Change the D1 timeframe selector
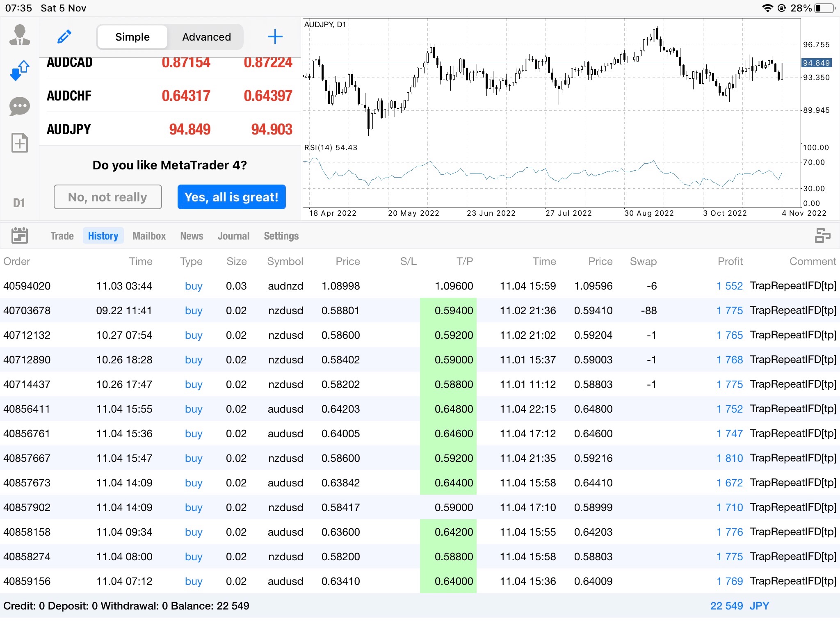Image resolution: width=840 pixels, height=630 pixels. point(19,203)
